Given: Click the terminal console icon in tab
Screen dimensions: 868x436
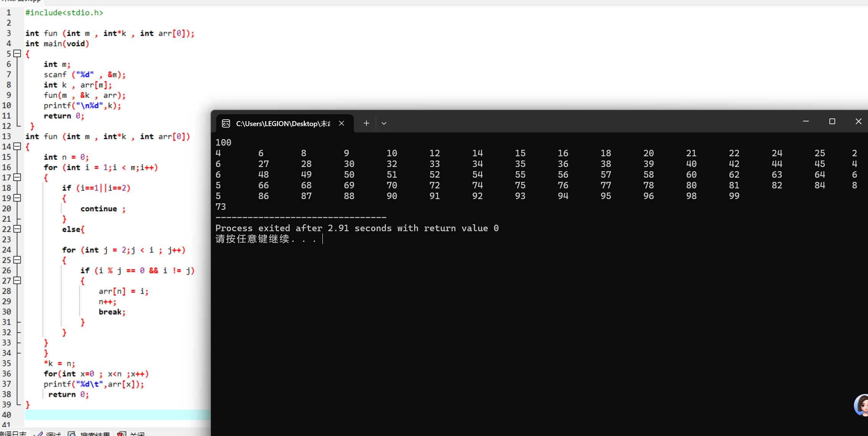Looking at the screenshot, I should (226, 123).
